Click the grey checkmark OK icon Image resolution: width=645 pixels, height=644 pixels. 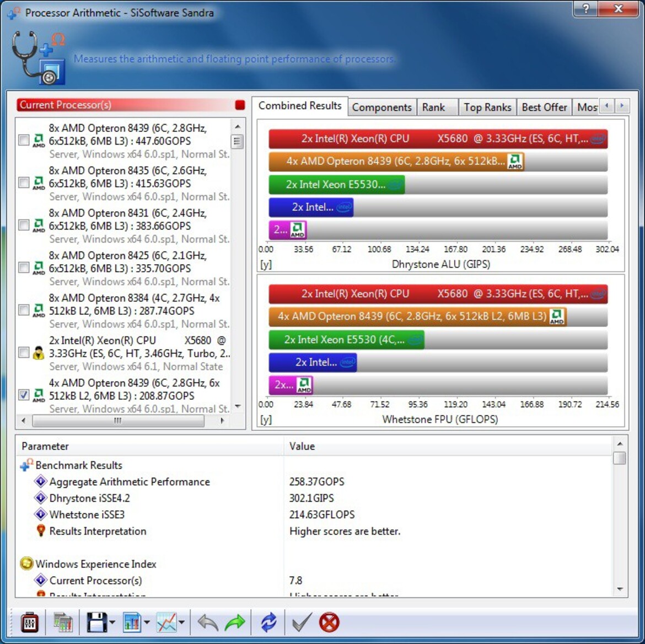[x=301, y=622]
